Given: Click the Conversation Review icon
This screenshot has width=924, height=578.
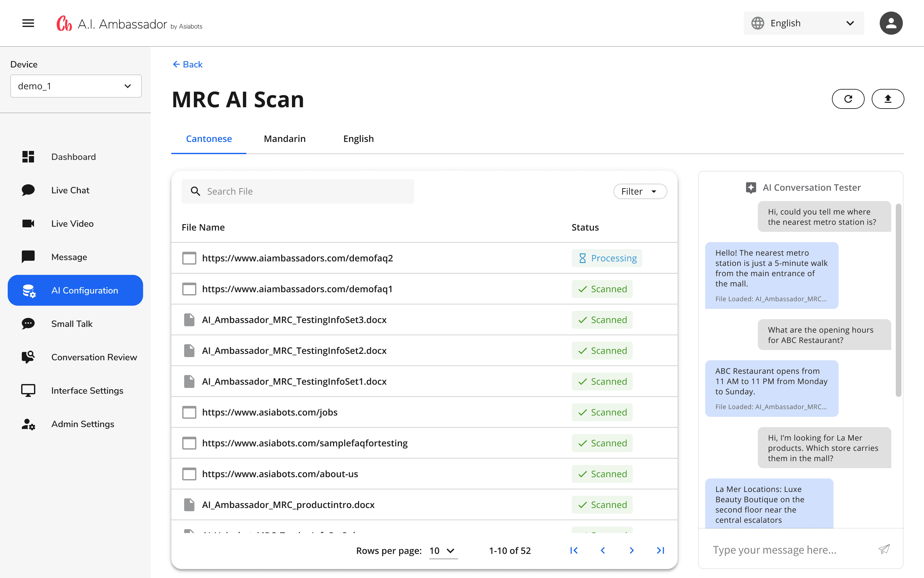Looking at the screenshot, I should coord(28,357).
